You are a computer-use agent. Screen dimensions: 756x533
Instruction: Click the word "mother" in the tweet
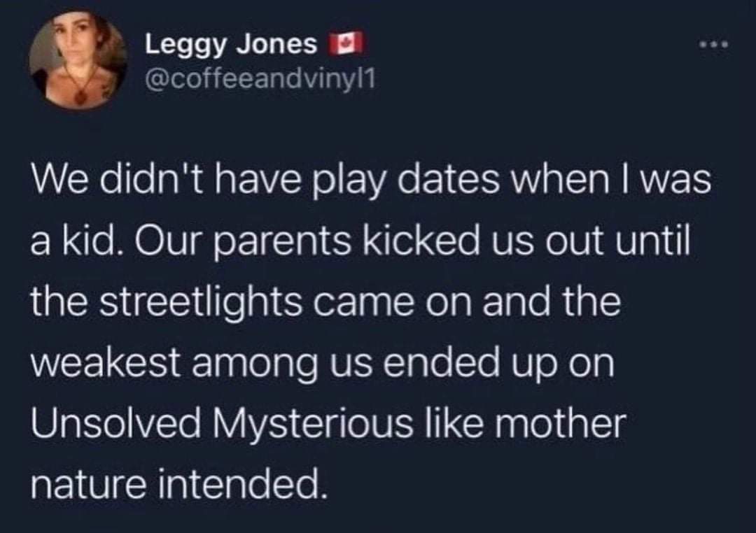click(556, 422)
